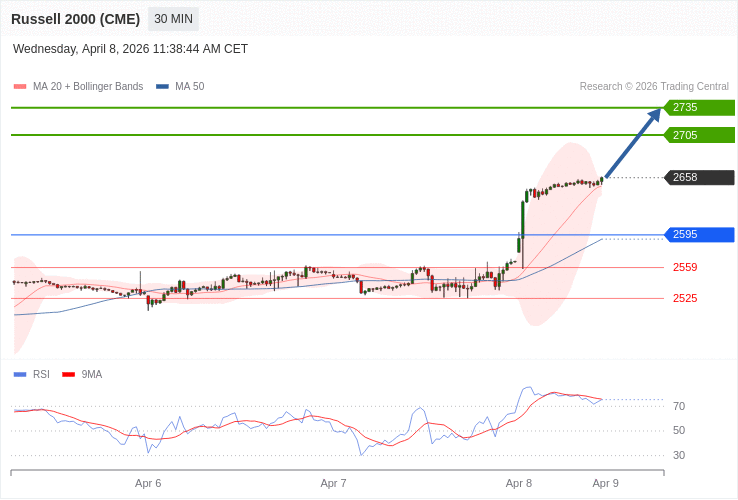
Task: Click the RSI legend blue swatch
Action: (20, 375)
